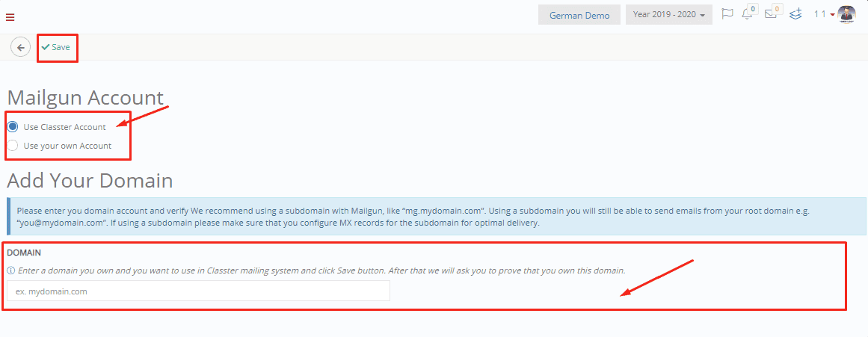Click the Add Your Domain heading
Viewport: 868px width, 337px height.
coord(90,180)
